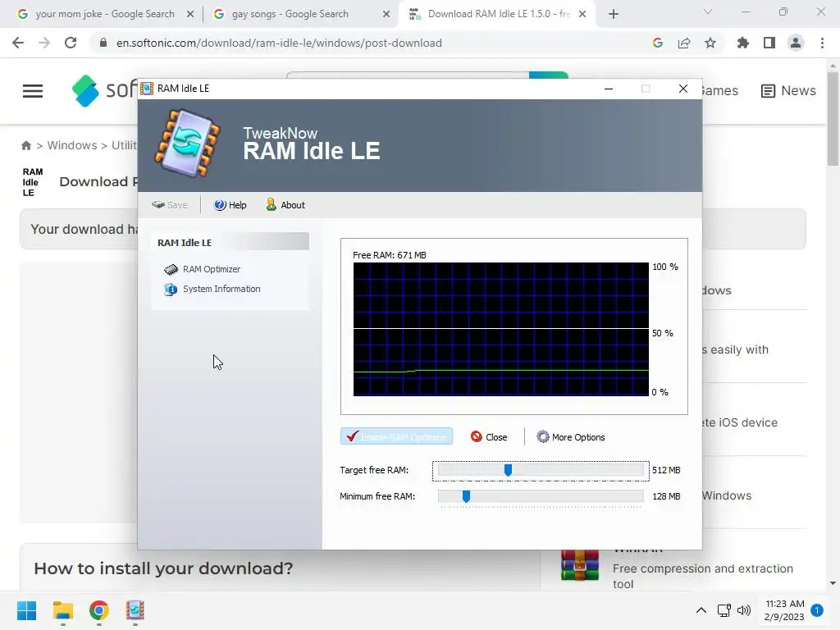Show hidden tray icons
This screenshot has height=630, width=840.
pos(701,610)
